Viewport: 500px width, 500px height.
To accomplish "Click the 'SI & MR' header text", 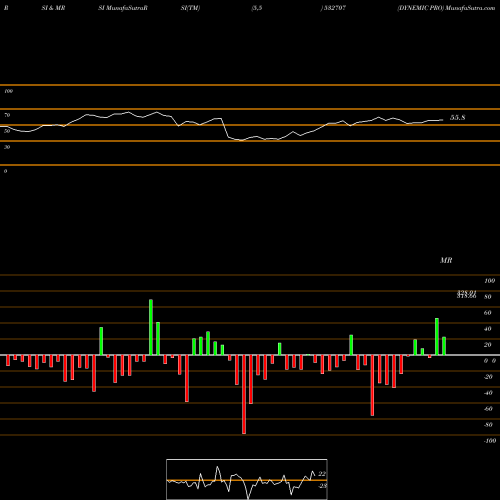I will [x=53, y=8].
